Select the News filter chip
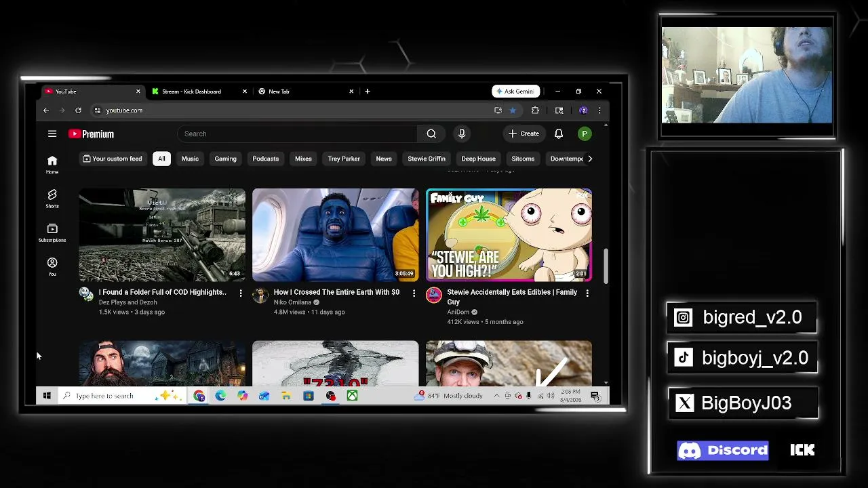The width and height of the screenshot is (868, 488). [x=384, y=159]
